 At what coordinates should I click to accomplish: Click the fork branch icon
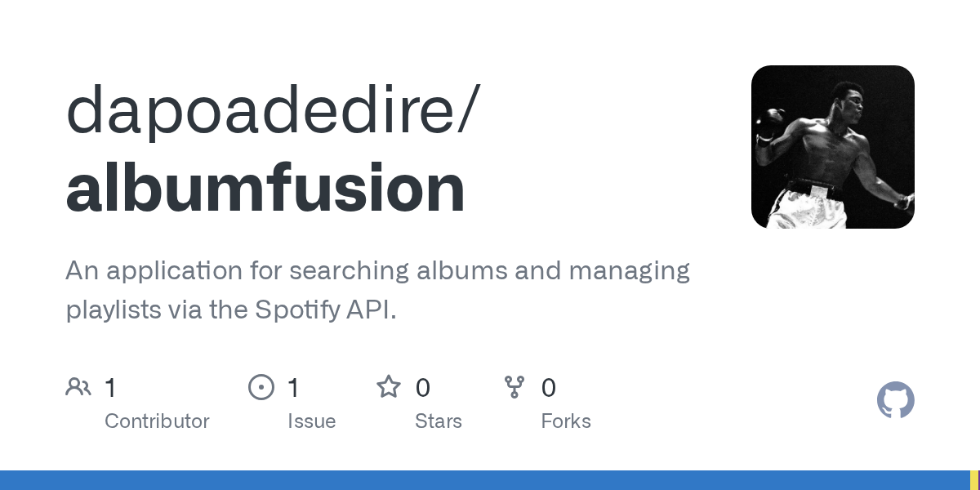pos(514,387)
